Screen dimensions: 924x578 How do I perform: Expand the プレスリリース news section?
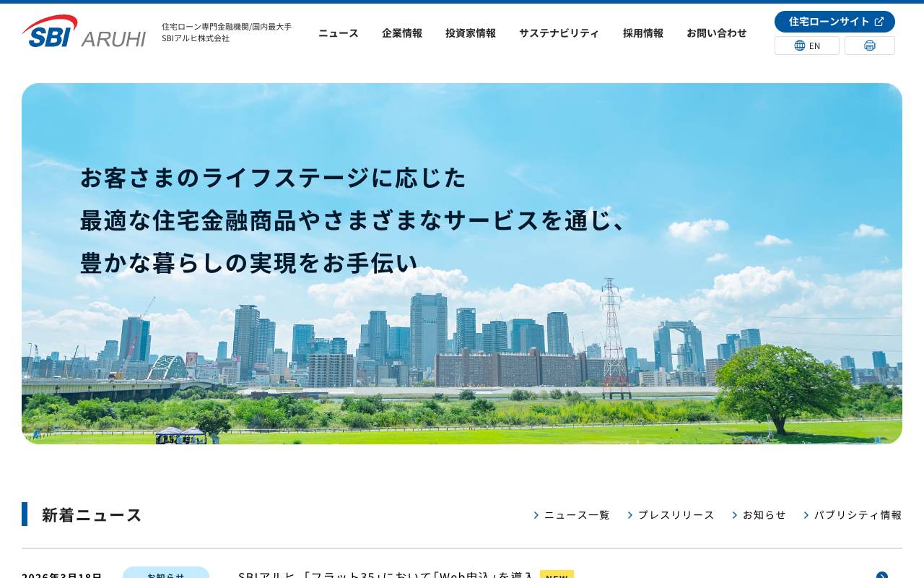click(676, 515)
